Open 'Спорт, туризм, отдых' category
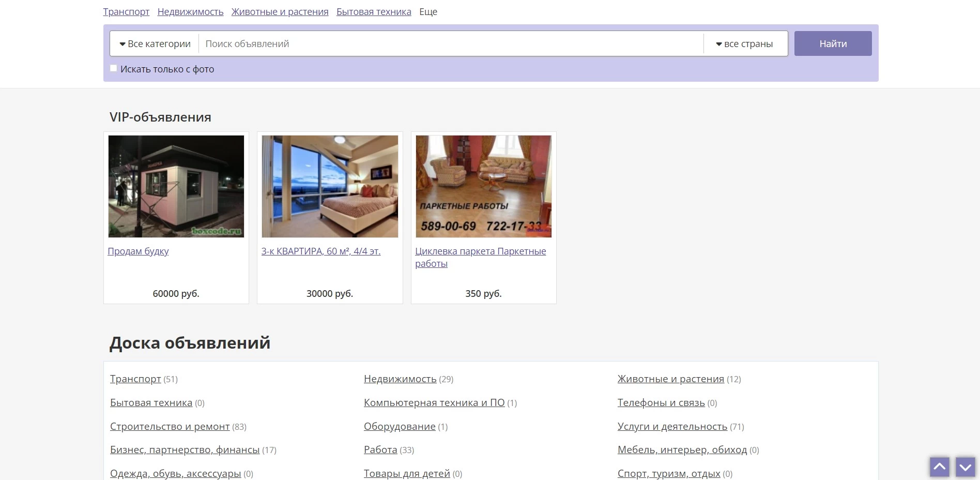The width and height of the screenshot is (980, 480). [669, 474]
